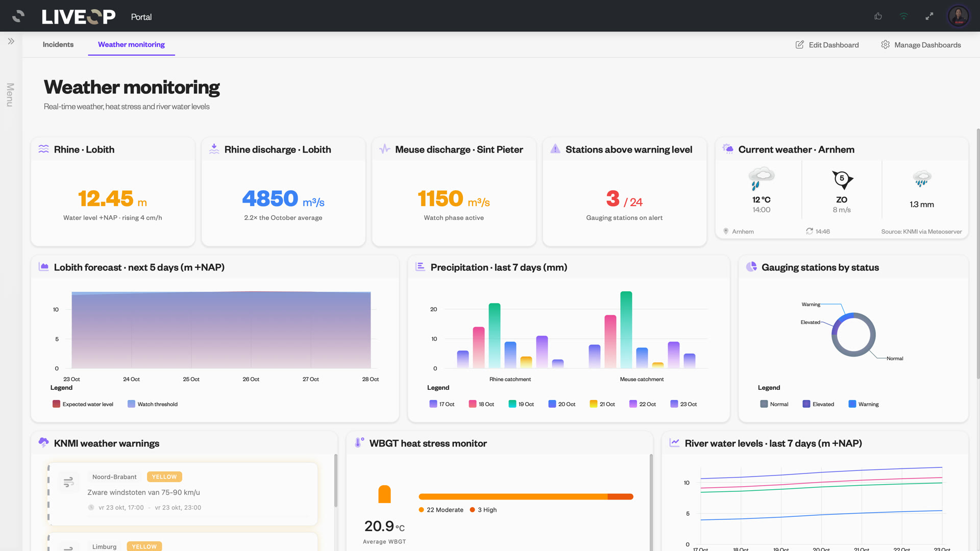Click the Rhine discharge · Lobith card icon

(214, 149)
